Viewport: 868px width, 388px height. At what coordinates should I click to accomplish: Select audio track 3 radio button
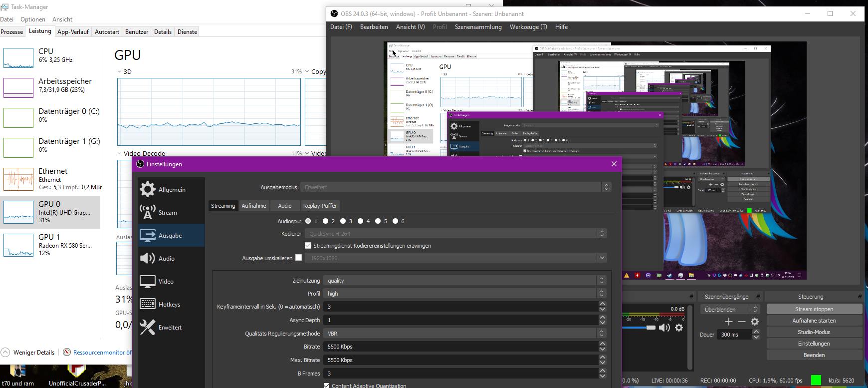pyautogui.click(x=343, y=221)
